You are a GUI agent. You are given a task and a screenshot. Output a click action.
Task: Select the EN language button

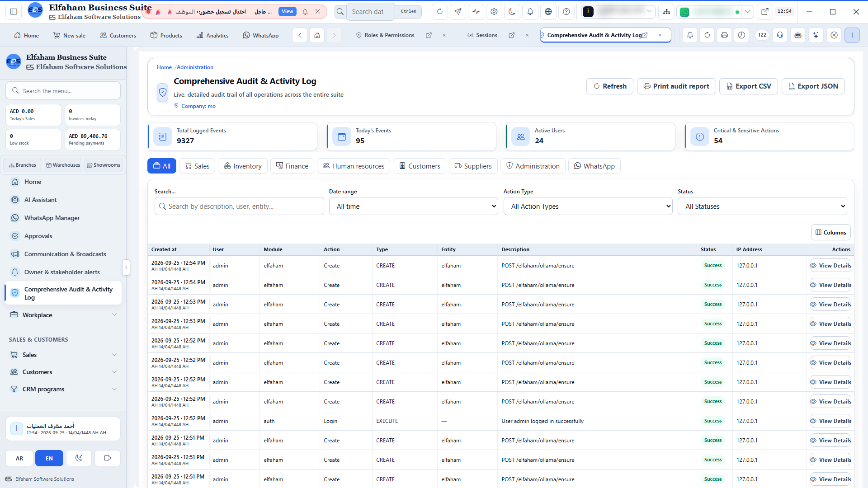pos(49,458)
